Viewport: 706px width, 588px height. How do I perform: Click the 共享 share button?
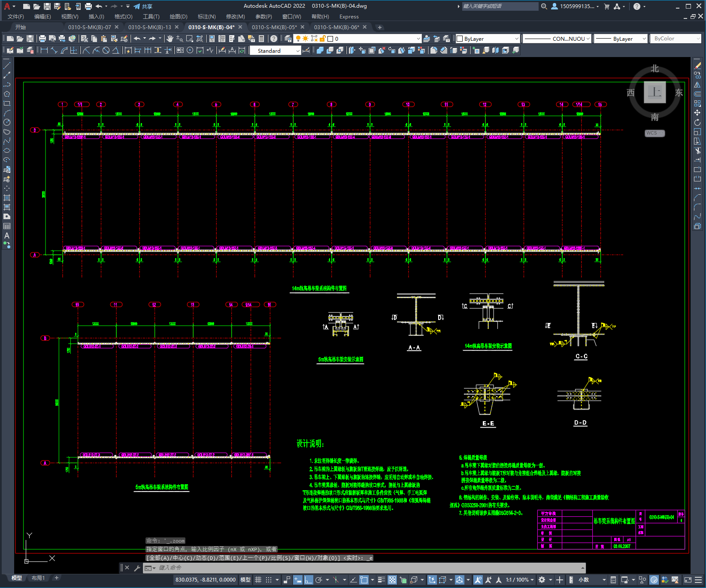click(143, 6)
